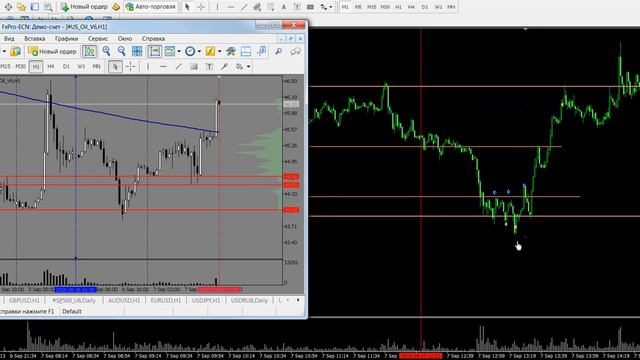
Task: Click Новый ордер in background window toolbar
Action: (84, 7)
